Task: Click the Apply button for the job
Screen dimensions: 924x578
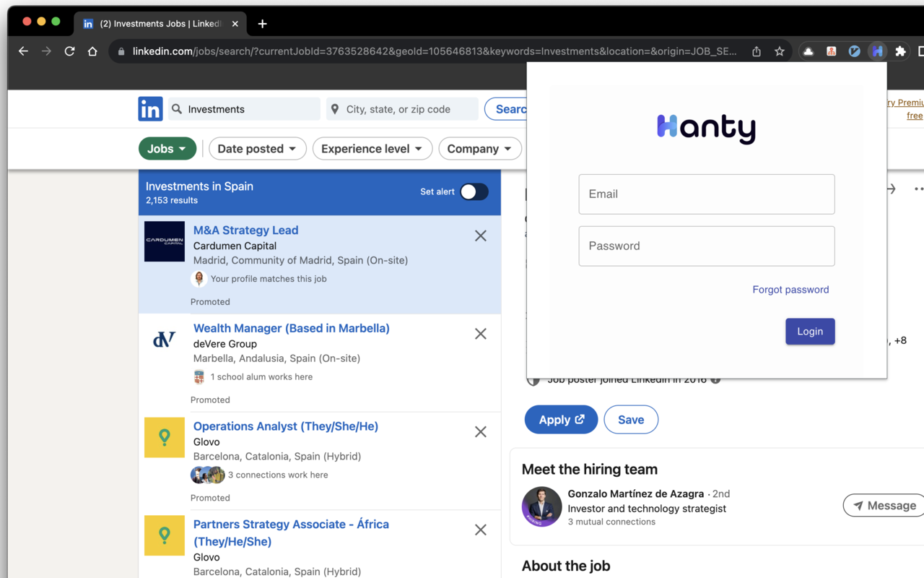Action: coord(561,419)
